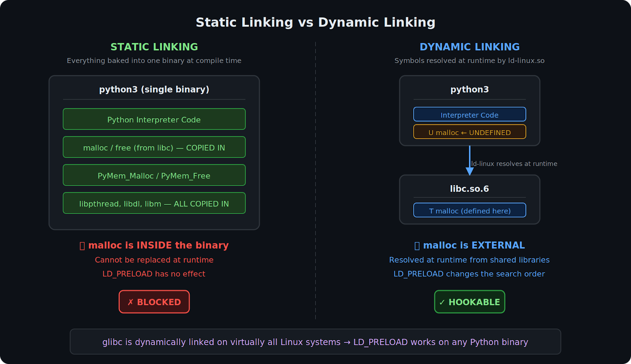The width and height of the screenshot is (631, 364).
Task: Select the 'Python Interpreter Code' green box
Action: click(x=154, y=119)
